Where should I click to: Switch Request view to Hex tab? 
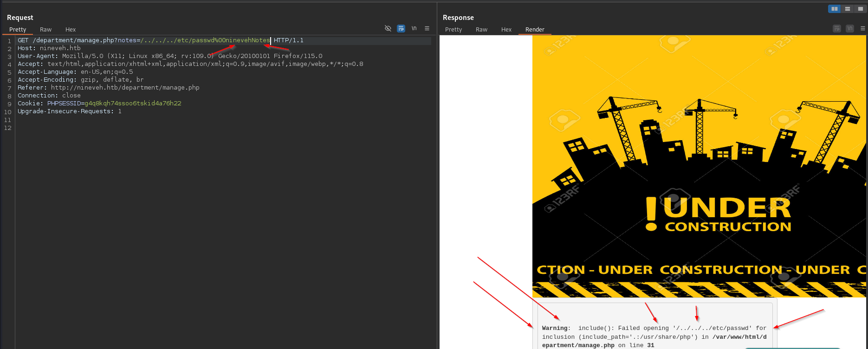71,30
